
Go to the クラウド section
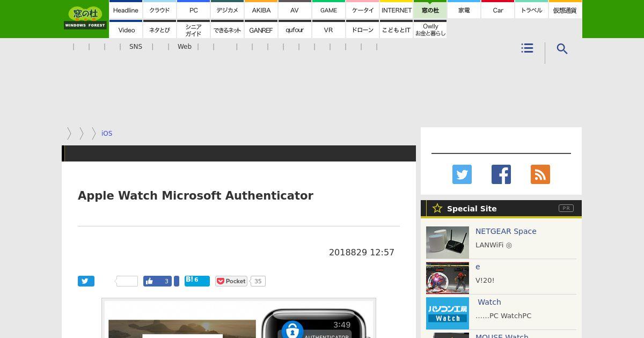pyautogui.click(x=159, y=10)
